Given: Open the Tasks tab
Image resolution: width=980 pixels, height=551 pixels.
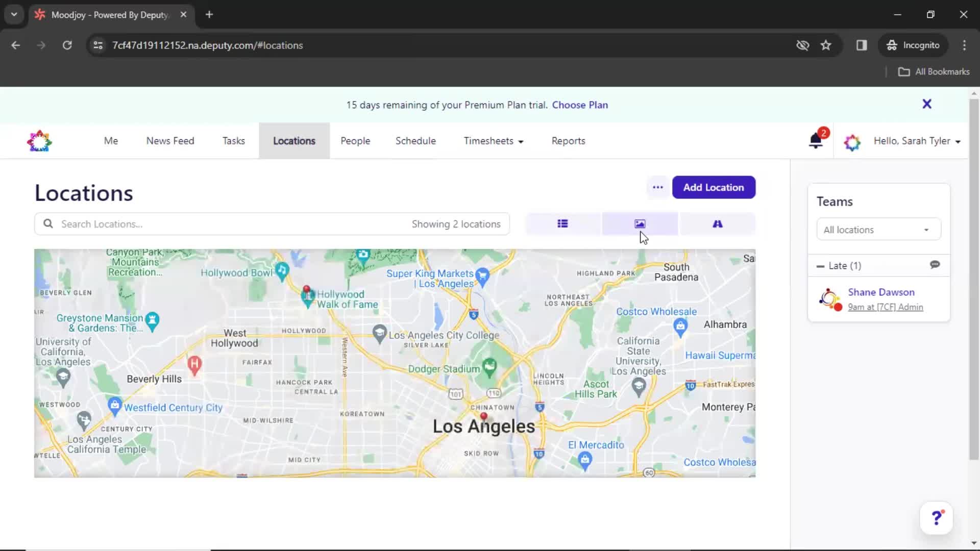Looking at the screenshot, I should [233, 141].
